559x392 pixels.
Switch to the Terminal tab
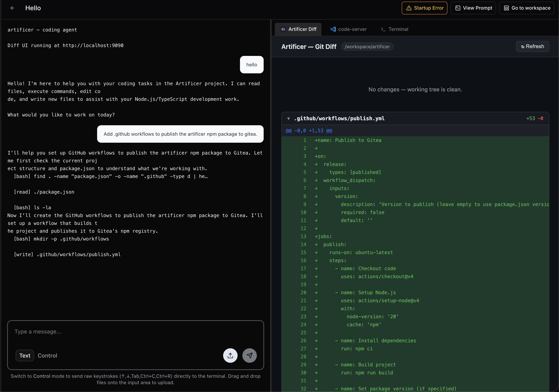[398, 29]
